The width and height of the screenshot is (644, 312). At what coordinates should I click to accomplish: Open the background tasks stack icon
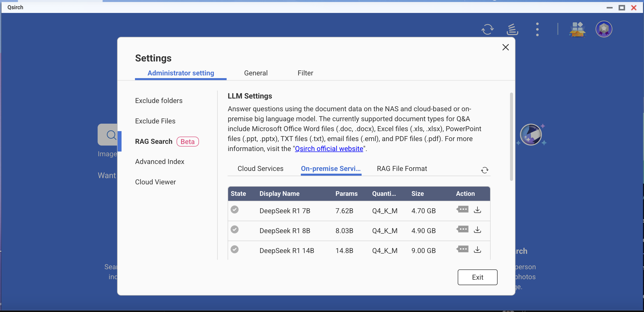tap(512, 29)
